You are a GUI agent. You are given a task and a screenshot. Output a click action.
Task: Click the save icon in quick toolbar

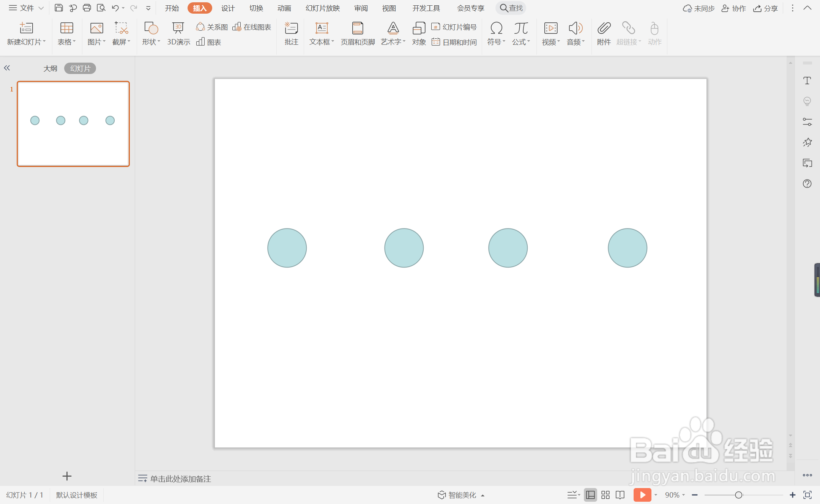point(58,8)
